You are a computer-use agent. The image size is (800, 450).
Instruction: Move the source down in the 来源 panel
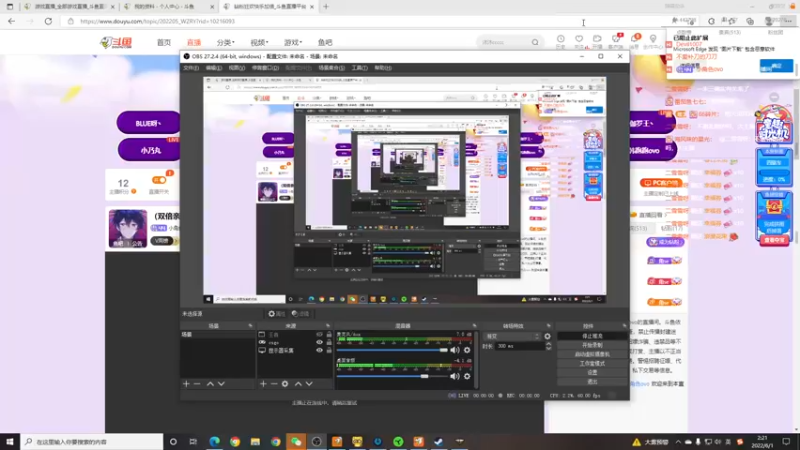click(309, 384)
